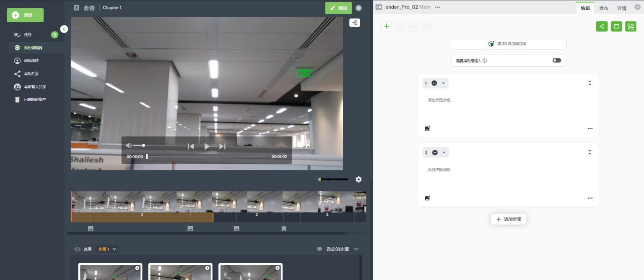The width and height of the screenshot is (644, 280).
Task: Collapse step 2 card using its collapse arrows
Action: [589, 152]
